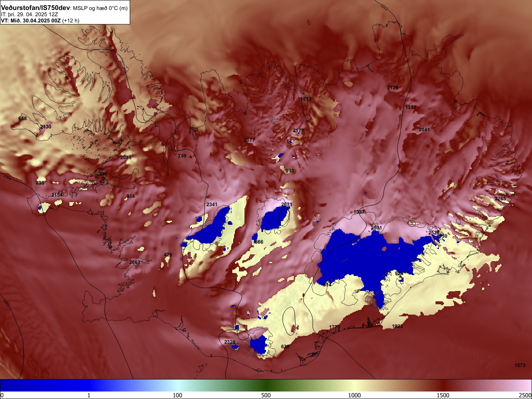Click the map value label 944

click(131, 196)
